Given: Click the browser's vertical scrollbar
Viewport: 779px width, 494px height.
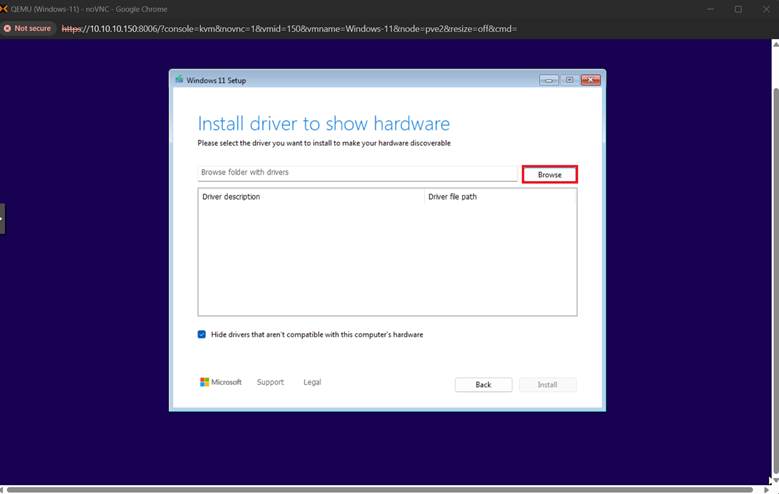Looking at the screenshot, I should (x=774, y=250).
